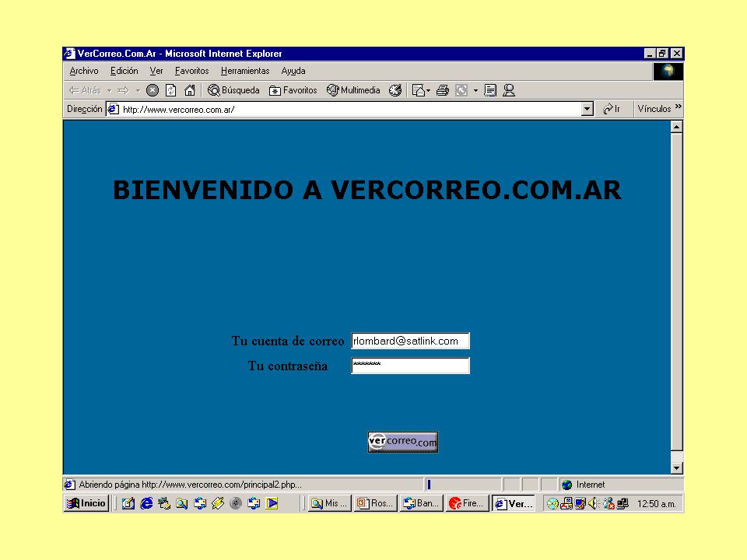Print the page with printer icon
This screenshot has height=560, width=747.
pos(443,90)
